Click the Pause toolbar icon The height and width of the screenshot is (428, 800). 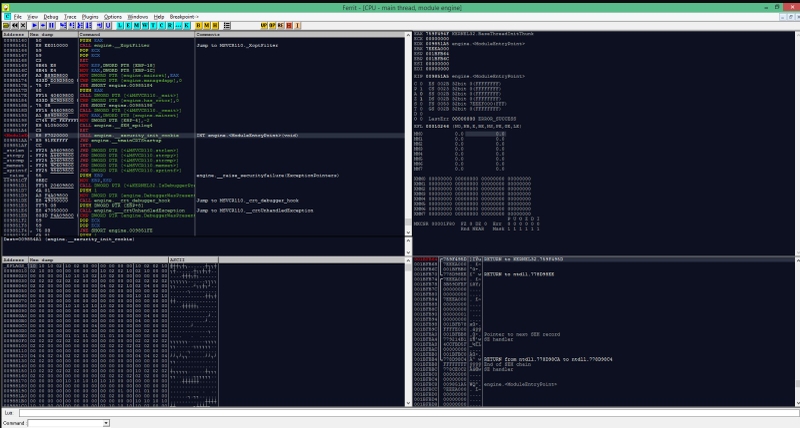pos(51,26)
